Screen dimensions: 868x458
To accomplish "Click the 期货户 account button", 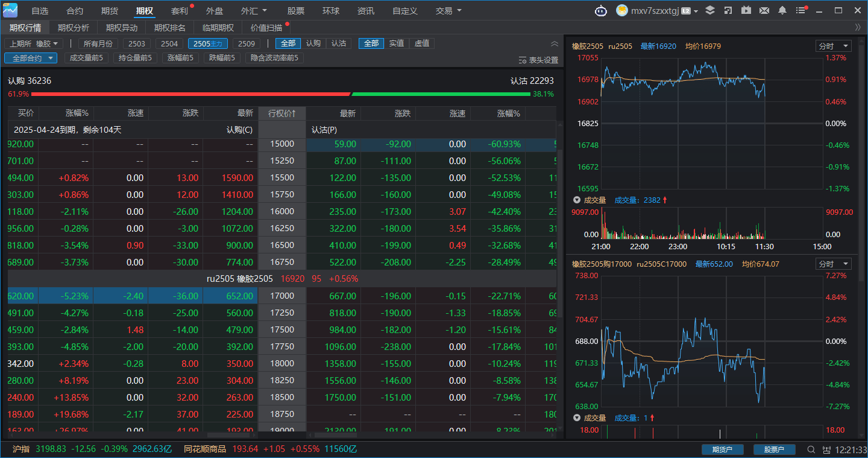I will click(722, 450).
